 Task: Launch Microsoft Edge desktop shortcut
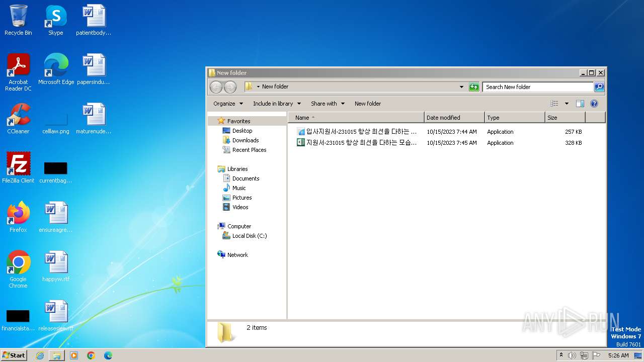click(x=56, y=69)
